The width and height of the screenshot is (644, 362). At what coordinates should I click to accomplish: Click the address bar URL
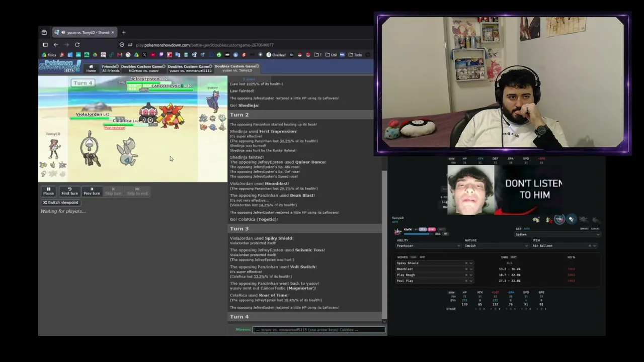point(204,45)
